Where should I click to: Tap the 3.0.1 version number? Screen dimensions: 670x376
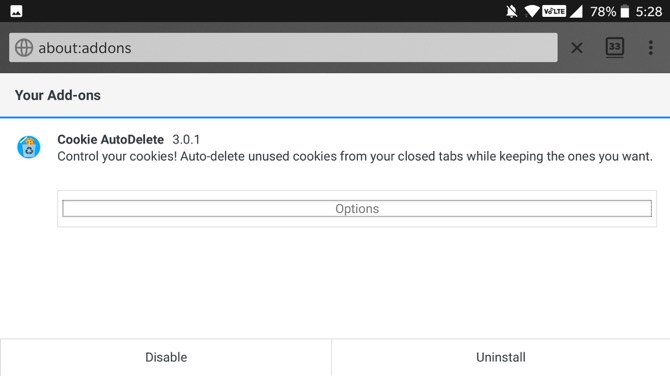(186, 139)
